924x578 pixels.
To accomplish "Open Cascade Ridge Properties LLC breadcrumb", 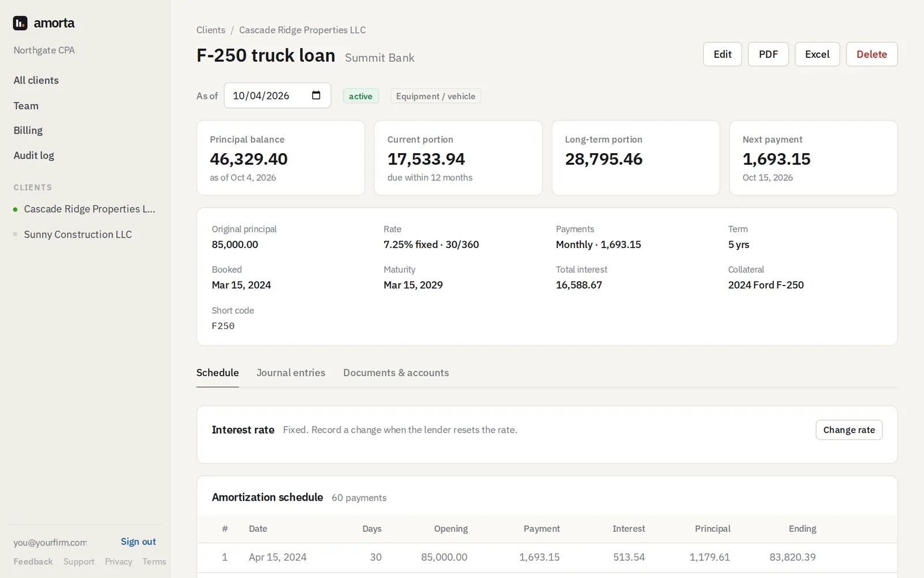I will point(303,30).
